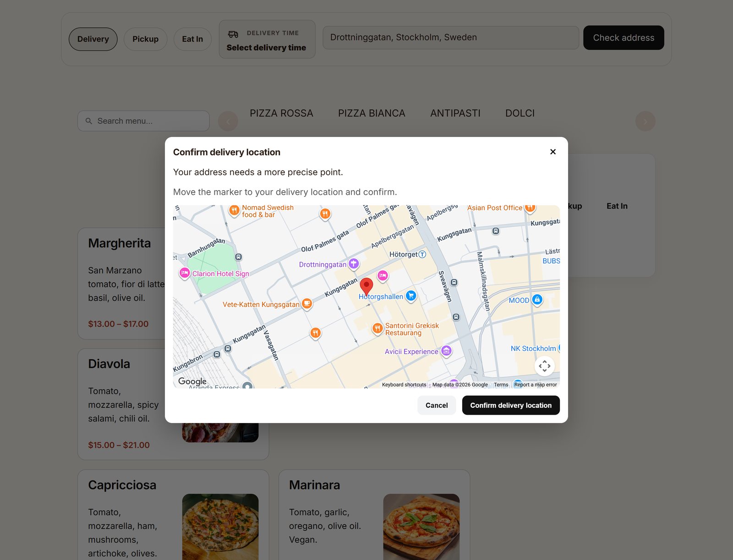Click the Avicii Experience museum pin
733x560 pixels.
pos(446,351)
